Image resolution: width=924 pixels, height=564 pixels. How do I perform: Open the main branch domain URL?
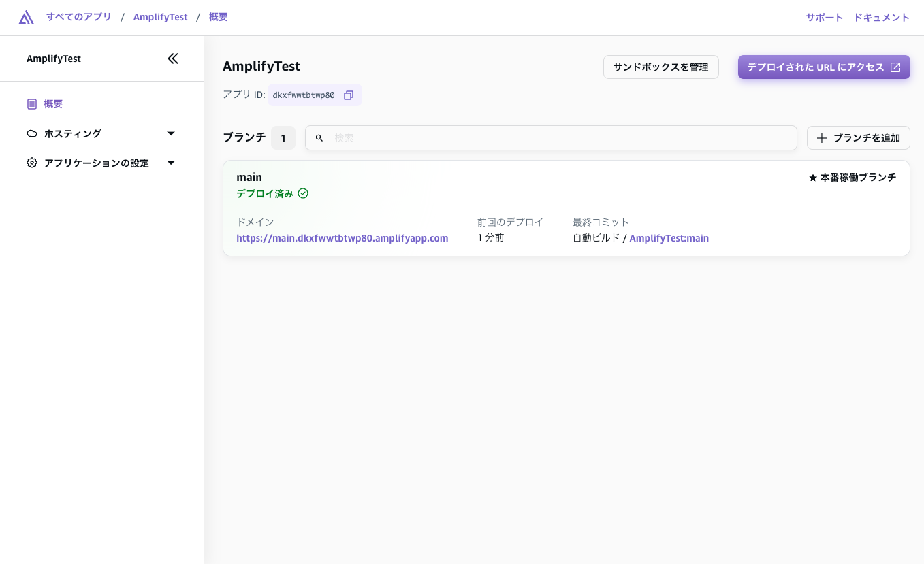(x=342, y=238)
